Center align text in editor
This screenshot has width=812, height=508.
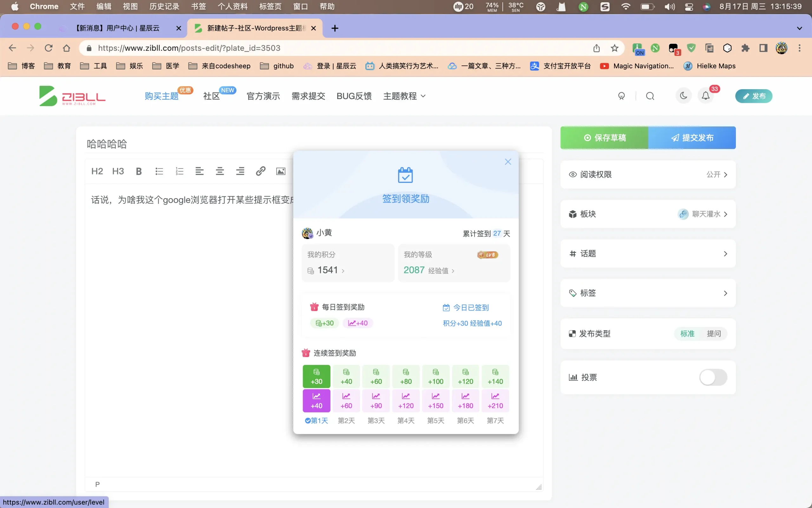[220, 171]
